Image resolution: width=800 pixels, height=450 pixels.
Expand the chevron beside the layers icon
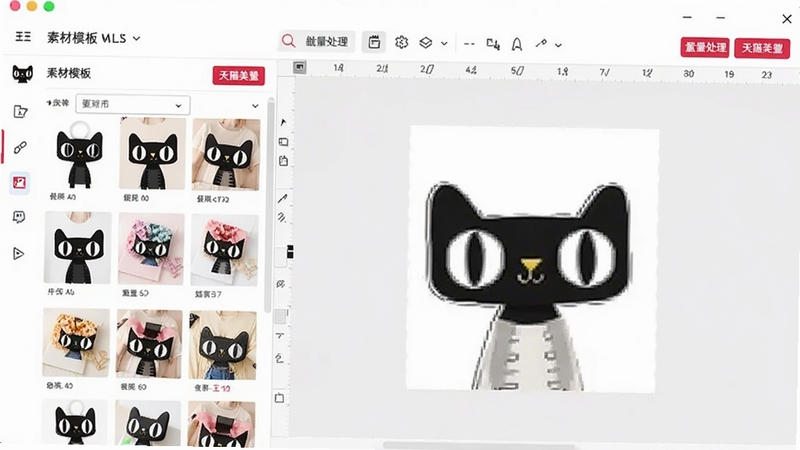[444, 44]
